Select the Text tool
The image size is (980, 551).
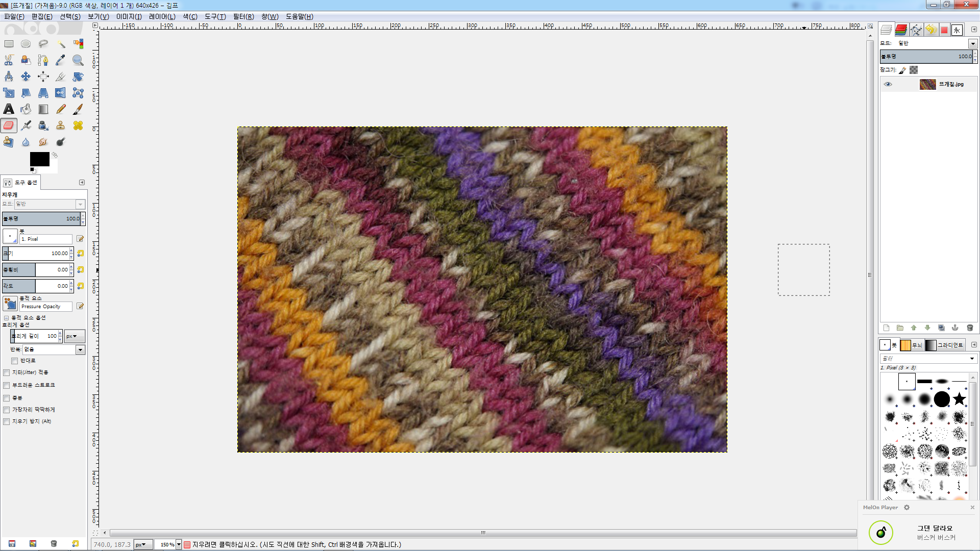click(x=9, y=109)
